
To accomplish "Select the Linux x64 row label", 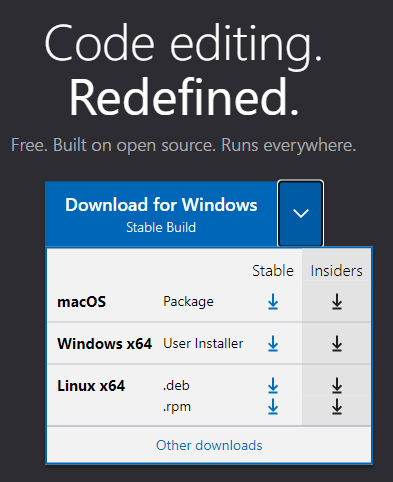I will pos(91,386).
